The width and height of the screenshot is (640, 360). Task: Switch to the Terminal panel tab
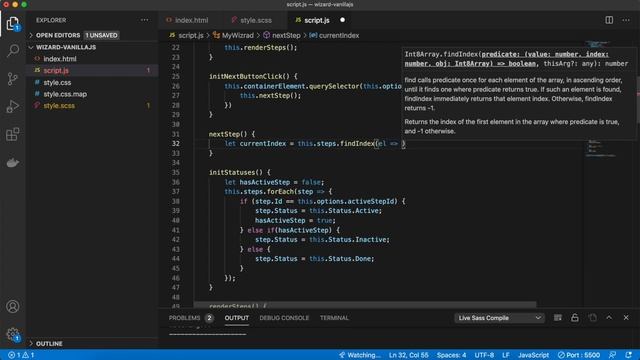click(x=334, y=318)
